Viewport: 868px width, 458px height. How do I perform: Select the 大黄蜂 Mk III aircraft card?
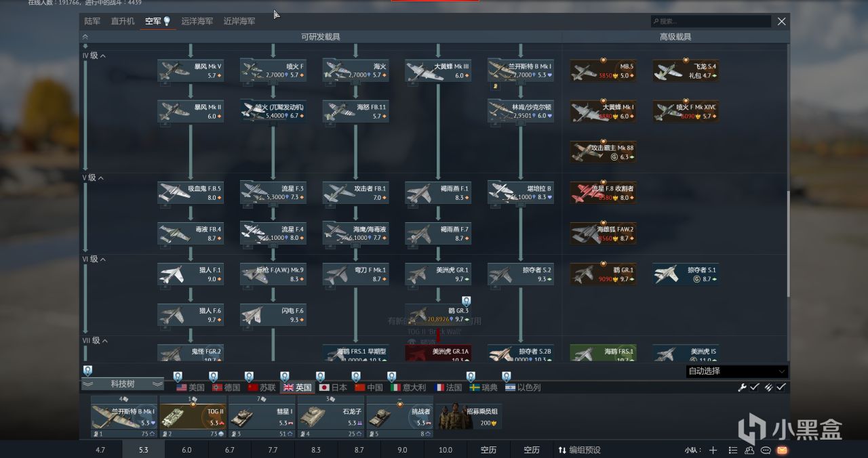click(x=439, y=70)
